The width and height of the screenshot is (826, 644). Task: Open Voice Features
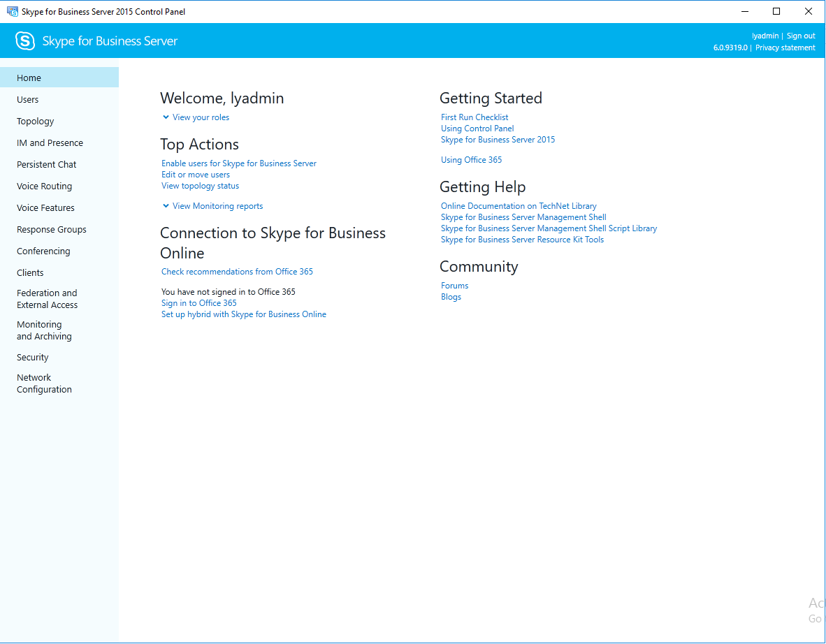coord(59,207)
